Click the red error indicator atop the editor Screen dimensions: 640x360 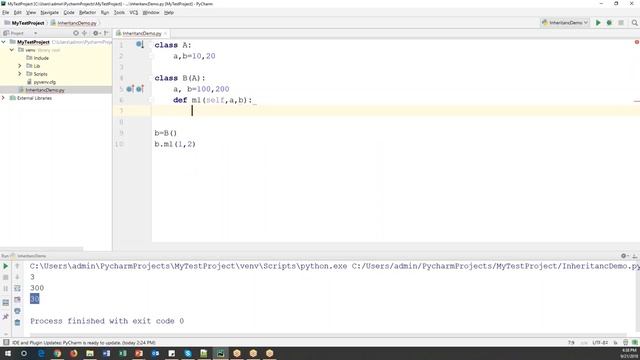[x=636, y=42]
